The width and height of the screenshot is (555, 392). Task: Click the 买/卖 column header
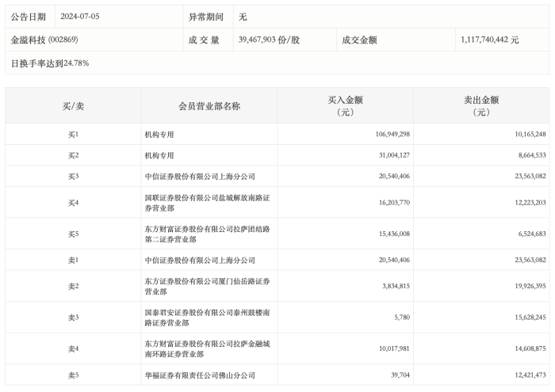tap(73, 106)
